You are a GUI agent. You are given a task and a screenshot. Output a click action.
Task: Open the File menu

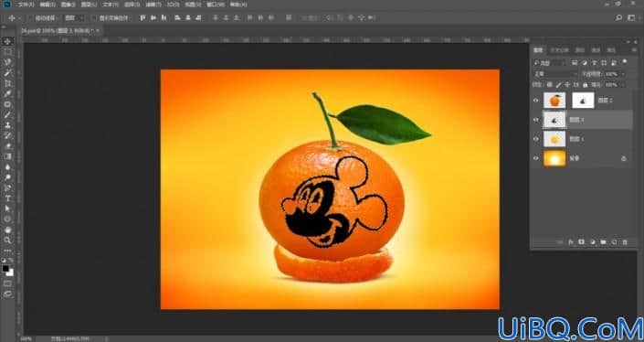coord(26,5)
